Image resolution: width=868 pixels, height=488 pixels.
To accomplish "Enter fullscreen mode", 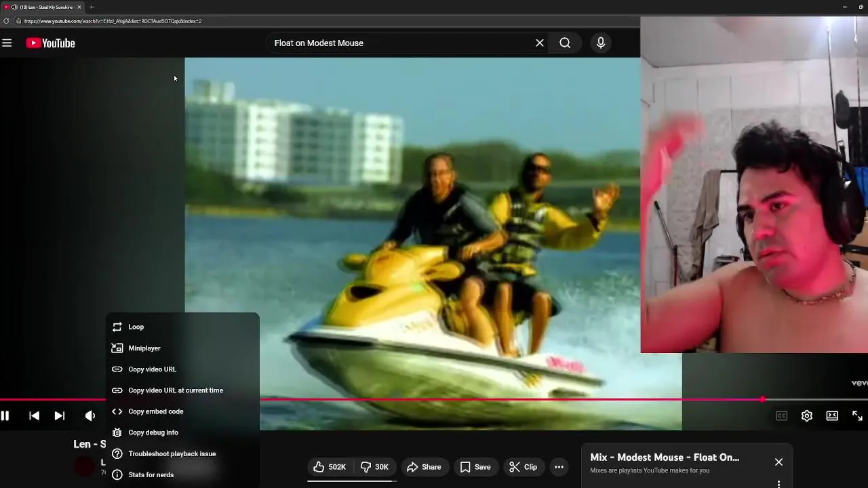I will click(857, 416).
